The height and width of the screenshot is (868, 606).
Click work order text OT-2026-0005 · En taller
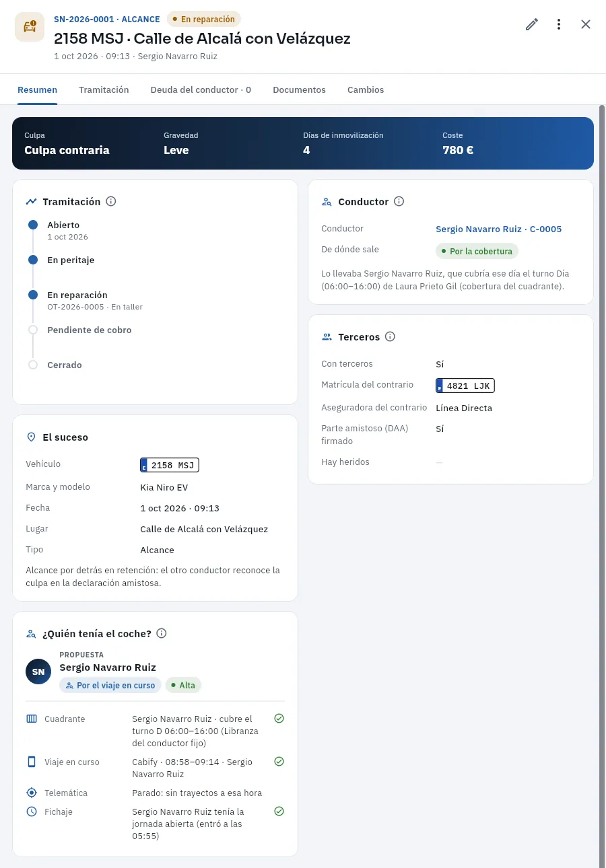pyautogui.click(x=95, y=307)
